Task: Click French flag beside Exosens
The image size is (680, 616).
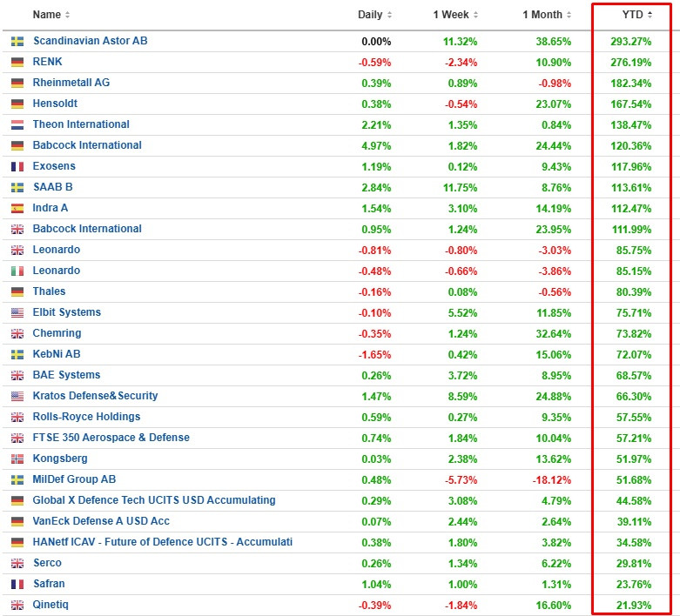Action: pyautogui.click(x=17, y=167)
